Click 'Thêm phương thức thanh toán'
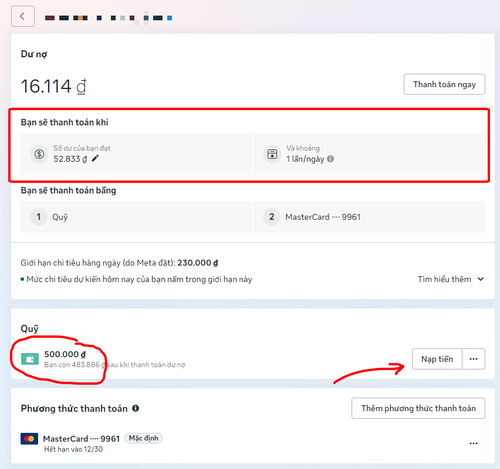The image size is (500, 469). tap(418, 408)
